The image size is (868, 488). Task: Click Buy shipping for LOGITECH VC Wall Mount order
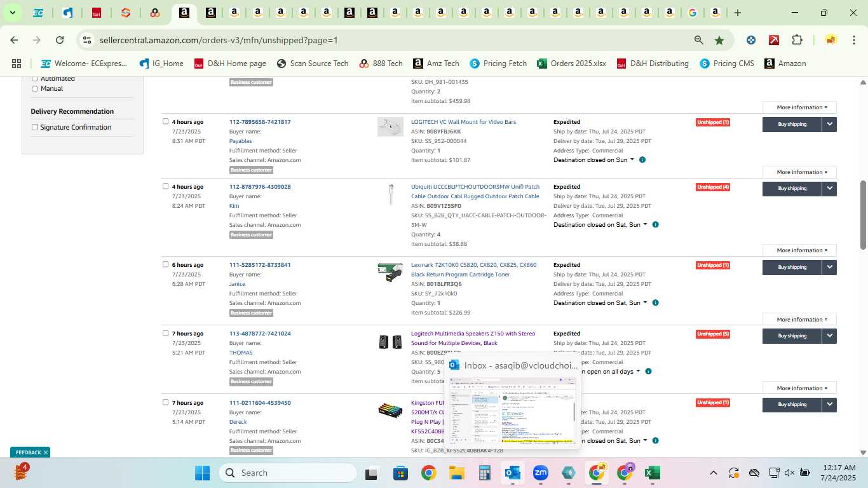click(792, 125)
